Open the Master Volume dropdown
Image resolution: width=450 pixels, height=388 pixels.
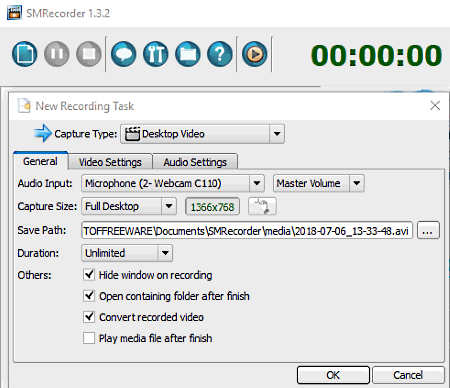click(x=319, y=183)
